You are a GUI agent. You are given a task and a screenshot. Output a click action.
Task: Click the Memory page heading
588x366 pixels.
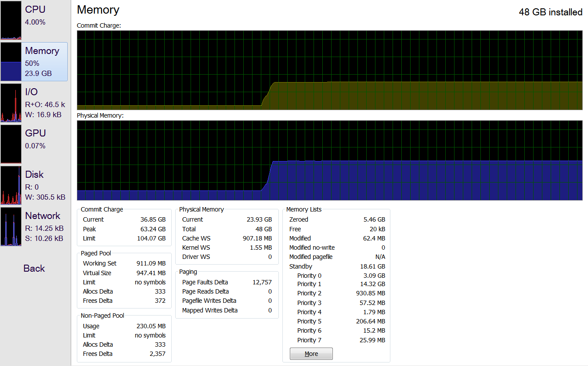[98, 10]
